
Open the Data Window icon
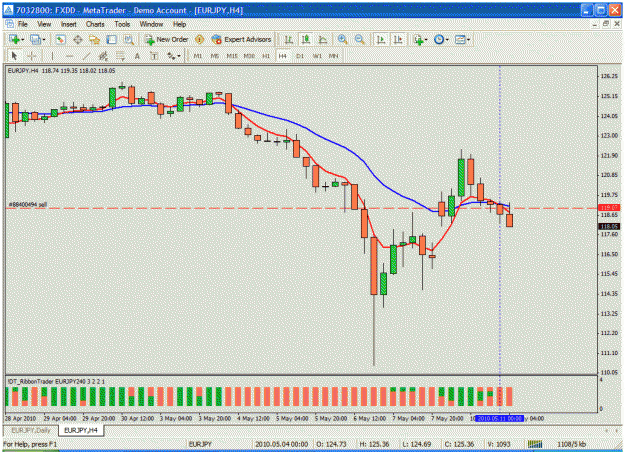tap(78, 39)
